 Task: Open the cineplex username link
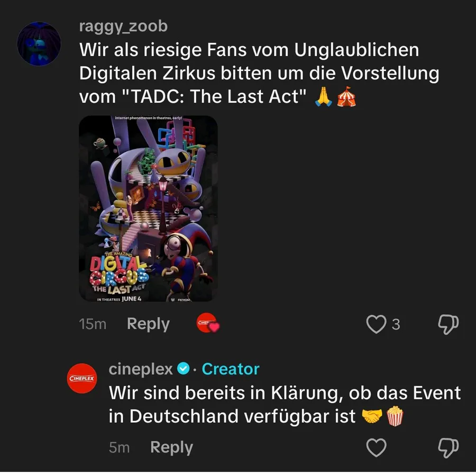pyautogui.click(x=141, y=369)
